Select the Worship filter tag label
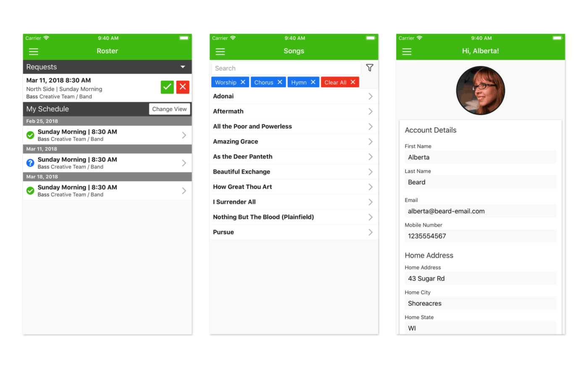Viewport: 588px width, 368px height. pyautogui.click(x=226, y=82)
